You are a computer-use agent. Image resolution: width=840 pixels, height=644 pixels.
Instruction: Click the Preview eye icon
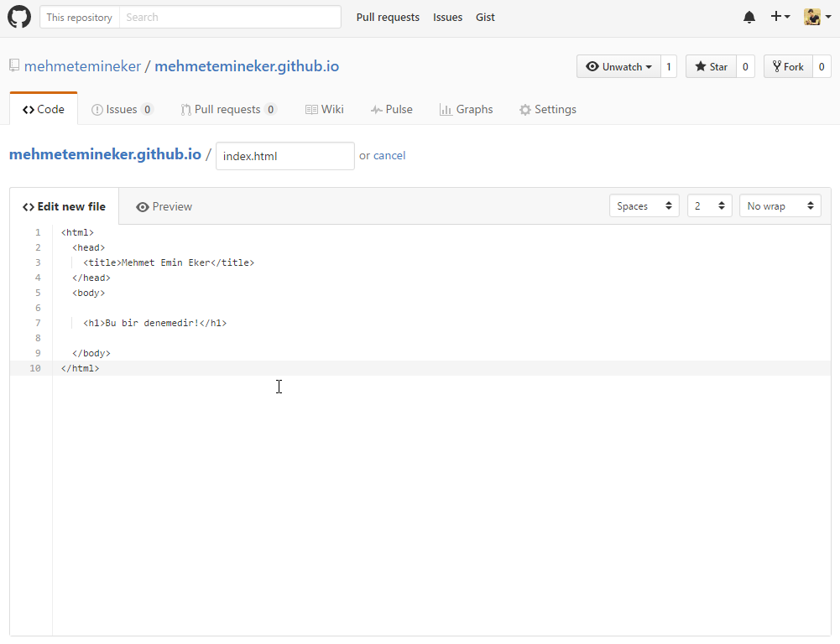(x=142, y=207)
